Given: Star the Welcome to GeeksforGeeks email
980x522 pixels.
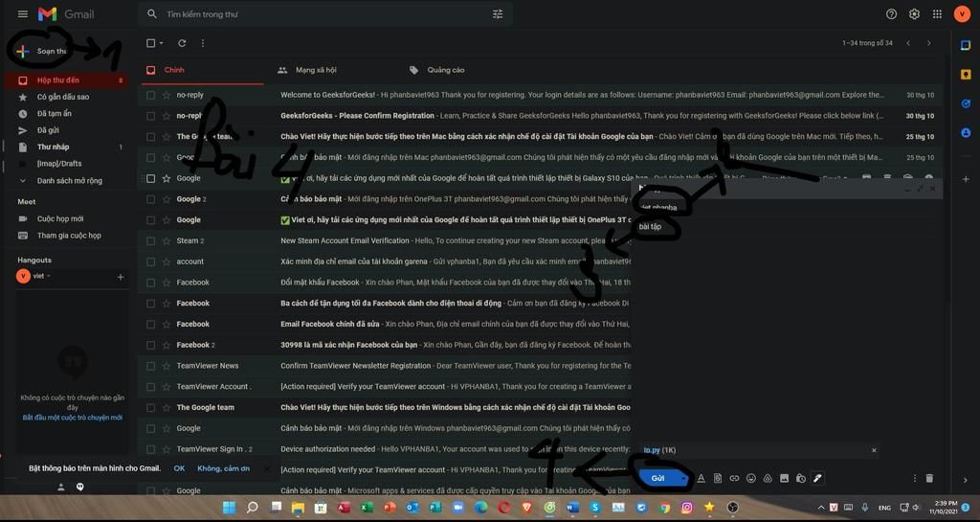Looking at the screenshot, I should tap(167, 95).
